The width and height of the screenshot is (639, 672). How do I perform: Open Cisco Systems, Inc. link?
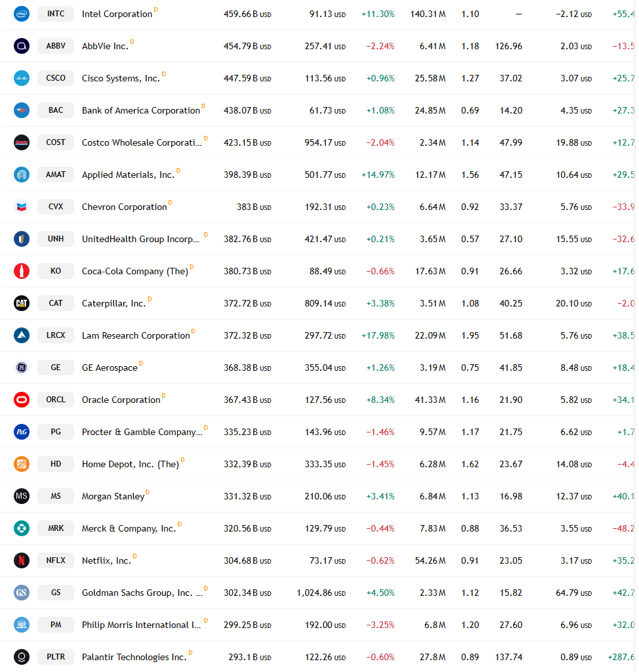point(121,79)
